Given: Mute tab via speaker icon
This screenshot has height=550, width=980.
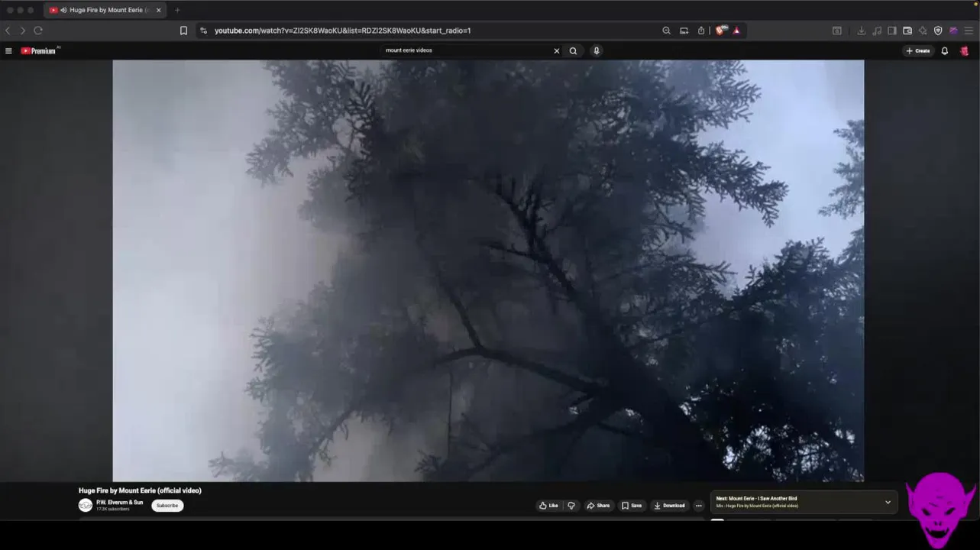Looking at the screenshot, I should 62,10.
